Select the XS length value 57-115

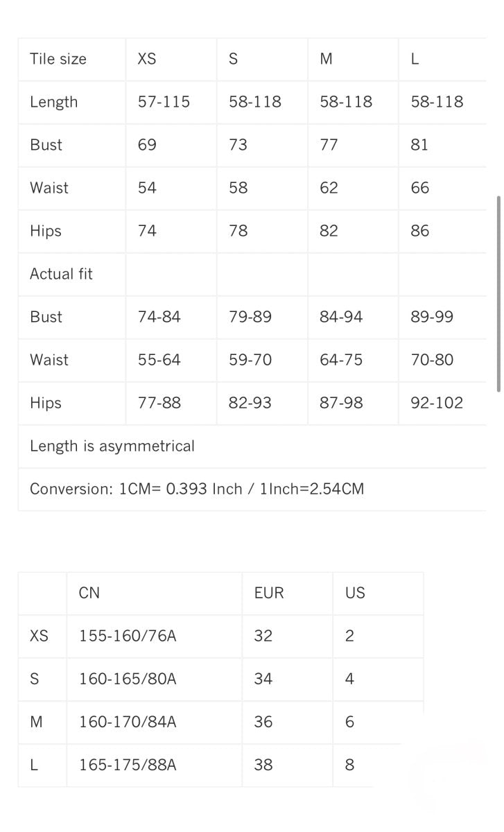pos(164,102)
